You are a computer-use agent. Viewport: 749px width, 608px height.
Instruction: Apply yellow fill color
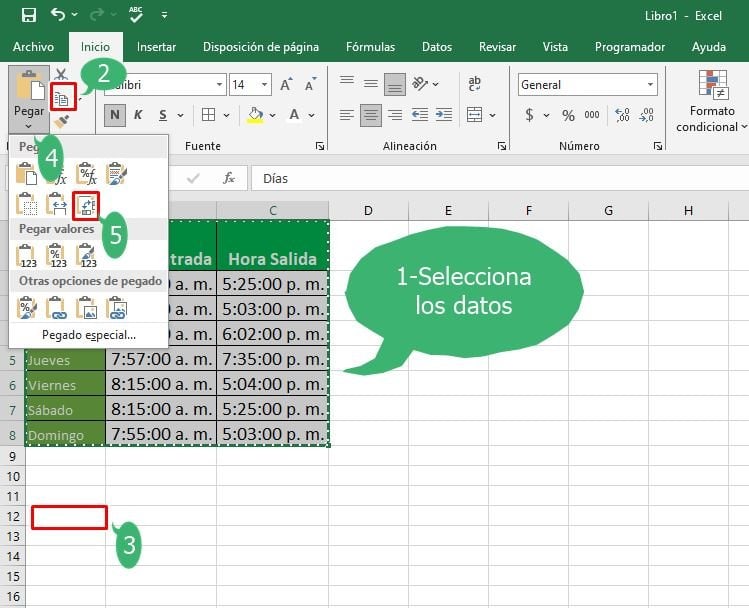(x=256, y=115)
